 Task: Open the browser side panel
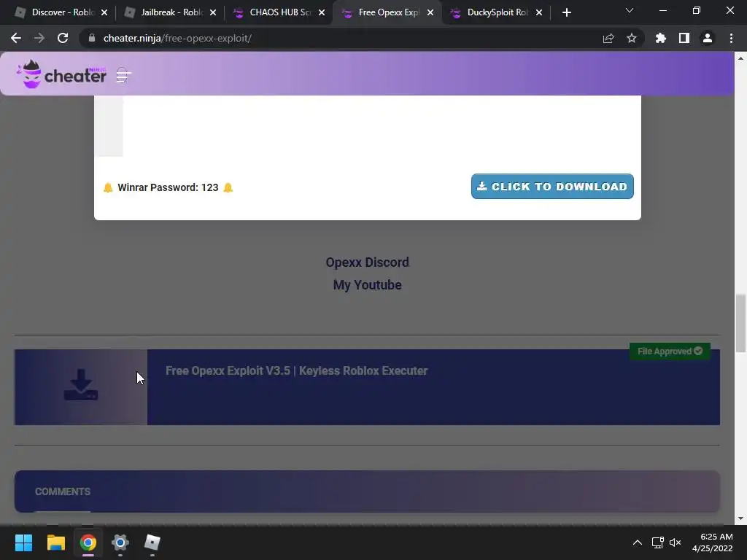click(x=684, y=38)
